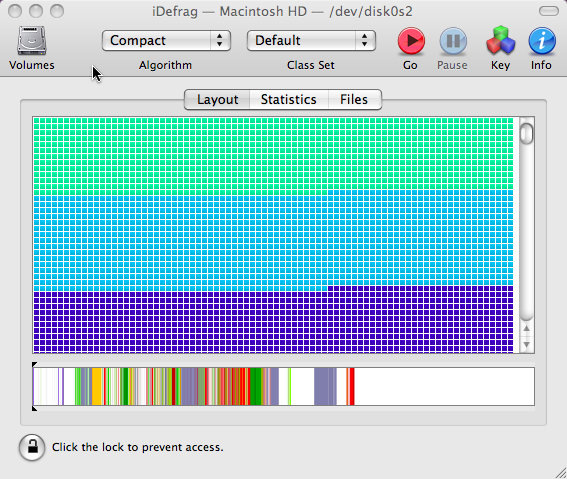
Task: Click the top-left triangular marker above the overview bar
Action: pos(34,364)
